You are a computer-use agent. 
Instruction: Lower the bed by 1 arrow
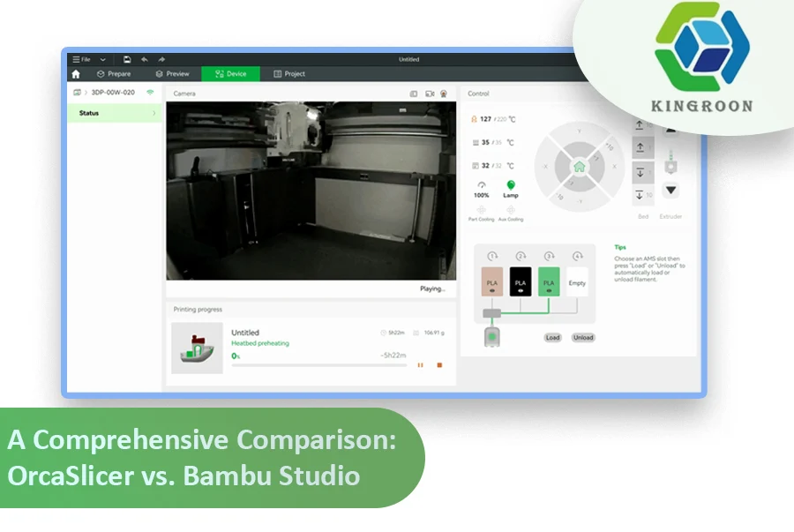point(643,173)
